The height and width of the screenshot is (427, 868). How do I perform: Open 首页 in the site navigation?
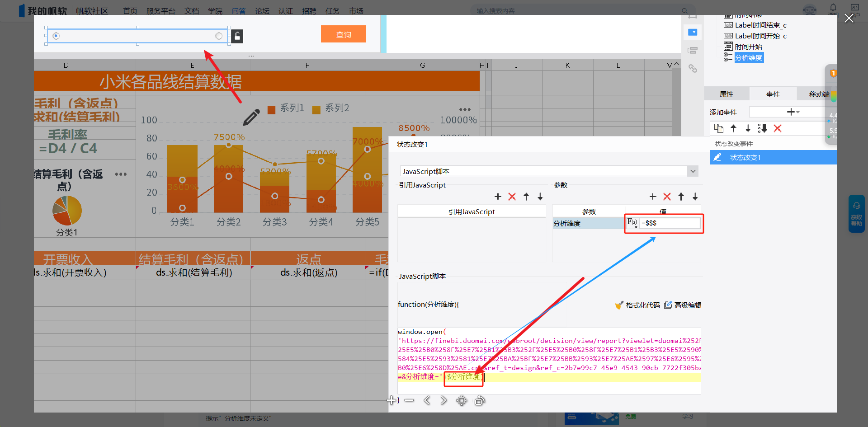pyautogui.click(x=130, y=11)
